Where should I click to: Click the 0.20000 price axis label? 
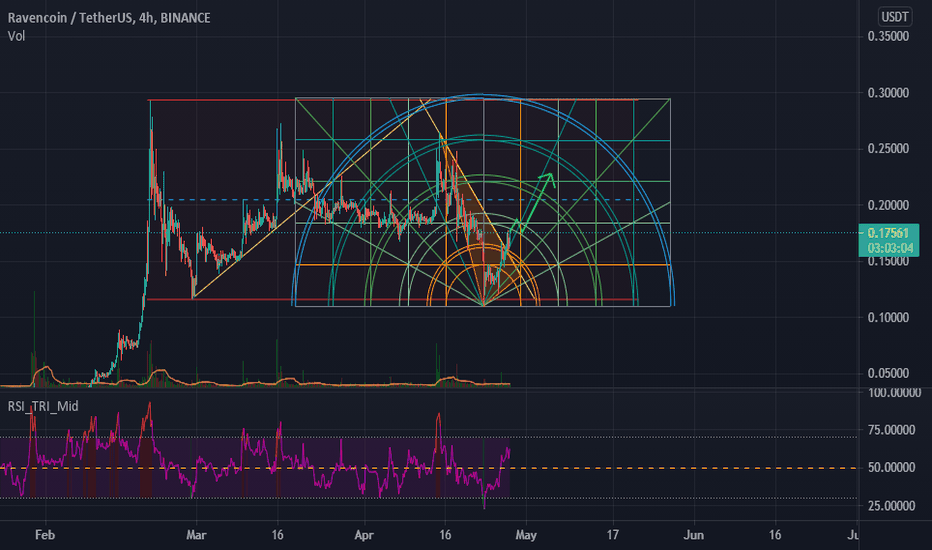click(888, 205)
